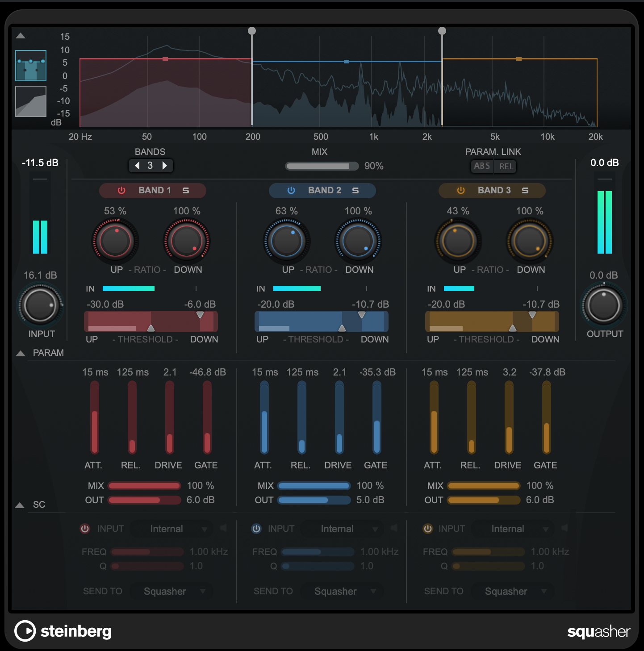Viewport: 644px width, 651px height.
Task: Click Band 2 blue level handle in spectrum
Action: [347, 62]
